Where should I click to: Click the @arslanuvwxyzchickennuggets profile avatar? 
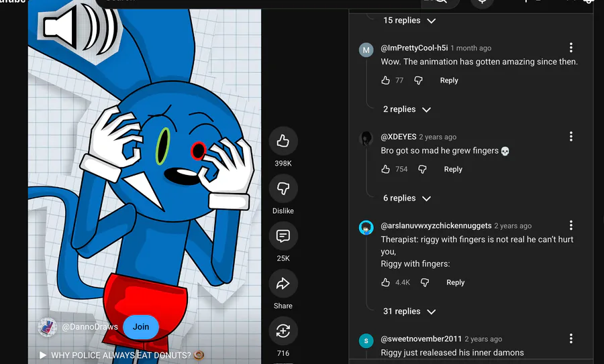click(x=366, y=227)
